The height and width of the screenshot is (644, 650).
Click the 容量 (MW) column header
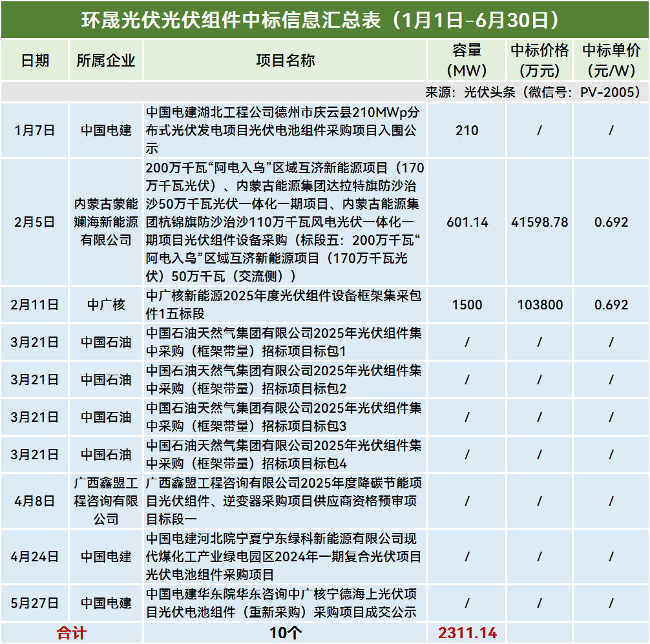pyautogui.click(x=467, y=61)
